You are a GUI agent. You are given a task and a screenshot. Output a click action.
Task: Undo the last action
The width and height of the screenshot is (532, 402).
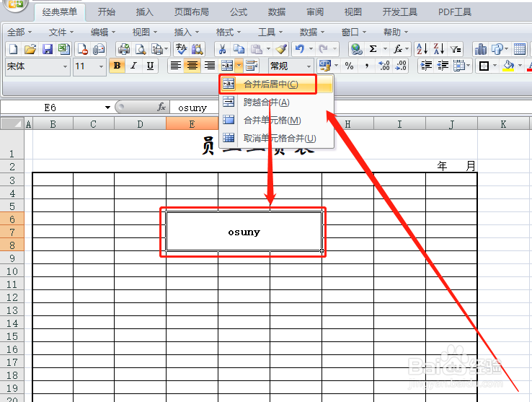coord(299,49)
